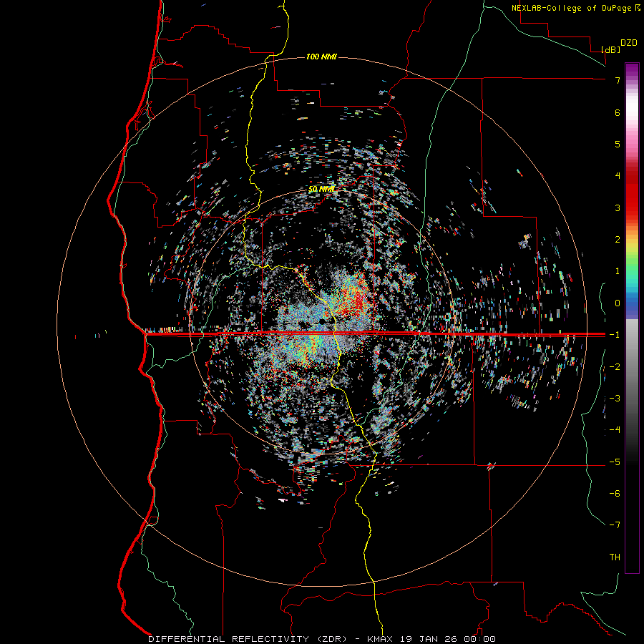Viewport: 644px width, 644px height.
Task: Click the 50 NMI range ring label
Action: (321, 190)
